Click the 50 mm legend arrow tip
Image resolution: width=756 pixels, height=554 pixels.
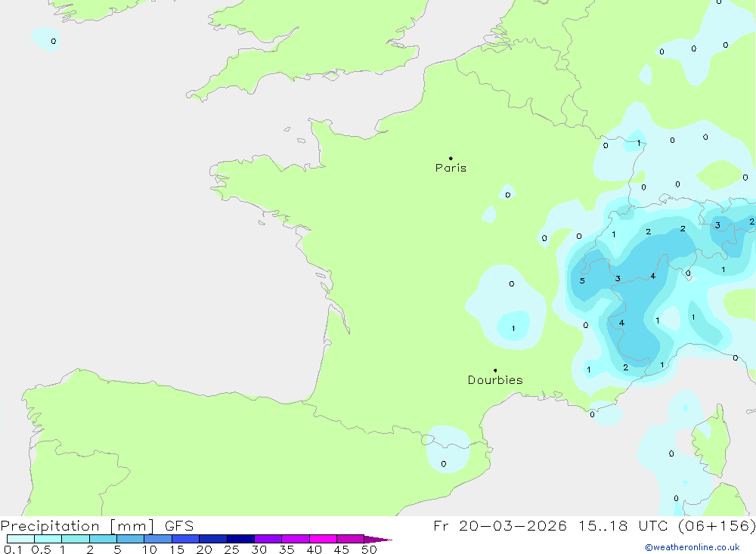click(379, 540)
